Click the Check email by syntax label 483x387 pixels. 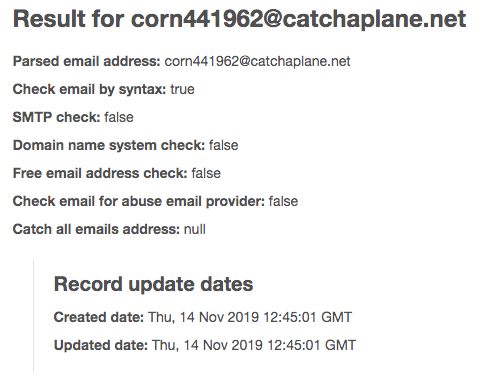click(x=89, y=89)
